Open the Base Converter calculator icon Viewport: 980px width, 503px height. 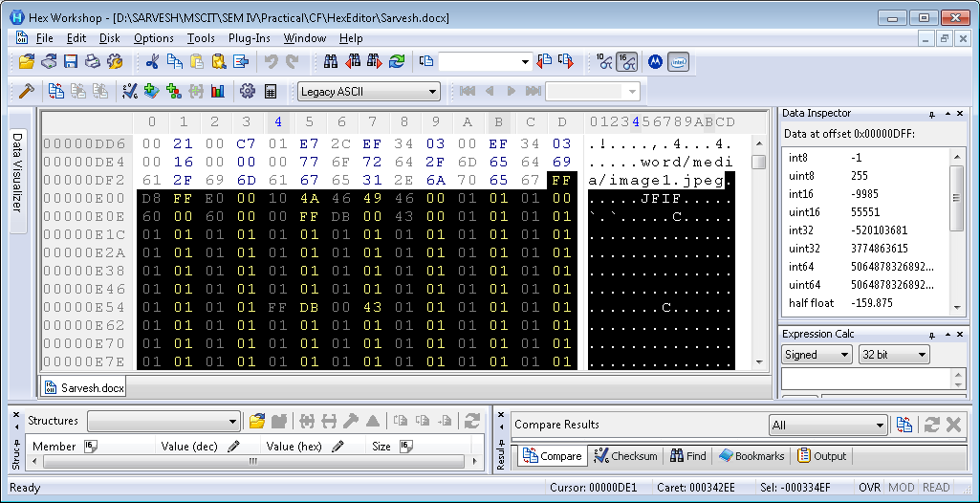(x=270, y=91)
